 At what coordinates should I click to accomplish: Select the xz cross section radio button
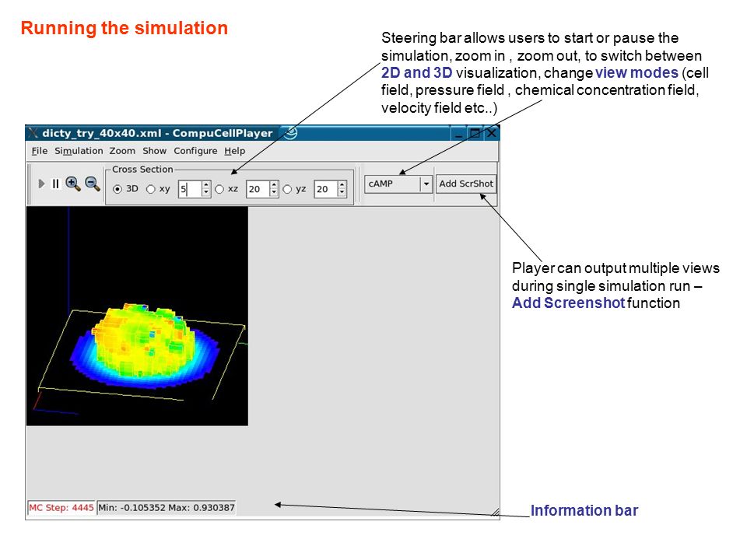pos(219,189)
